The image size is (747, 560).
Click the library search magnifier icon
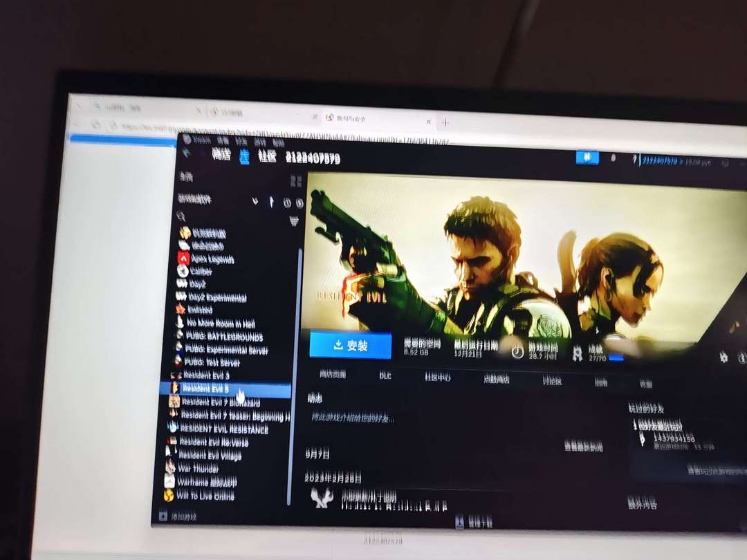pos(181,216)
